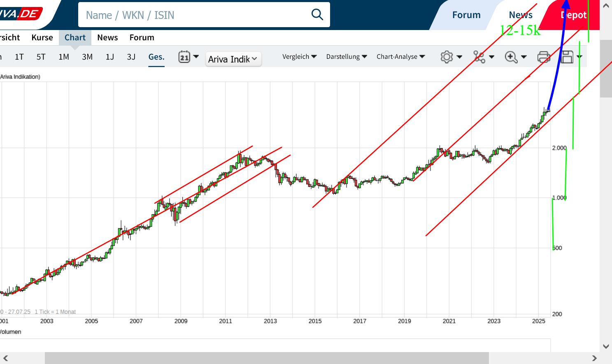612x364 pixels.
Task: Click the 2013 x-axis year label
Action: click(270, 321)
